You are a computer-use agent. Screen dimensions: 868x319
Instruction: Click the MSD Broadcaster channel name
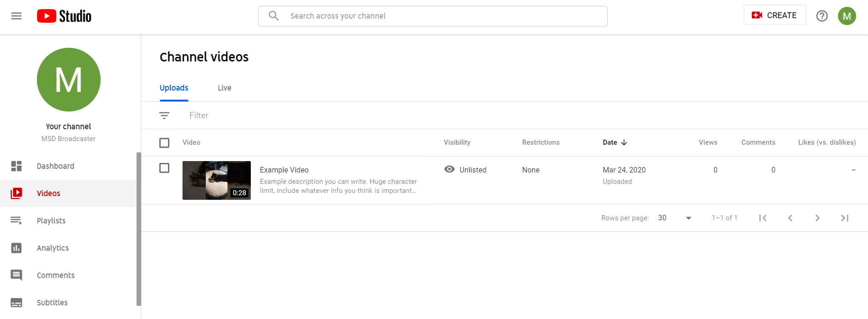[68, 139]
